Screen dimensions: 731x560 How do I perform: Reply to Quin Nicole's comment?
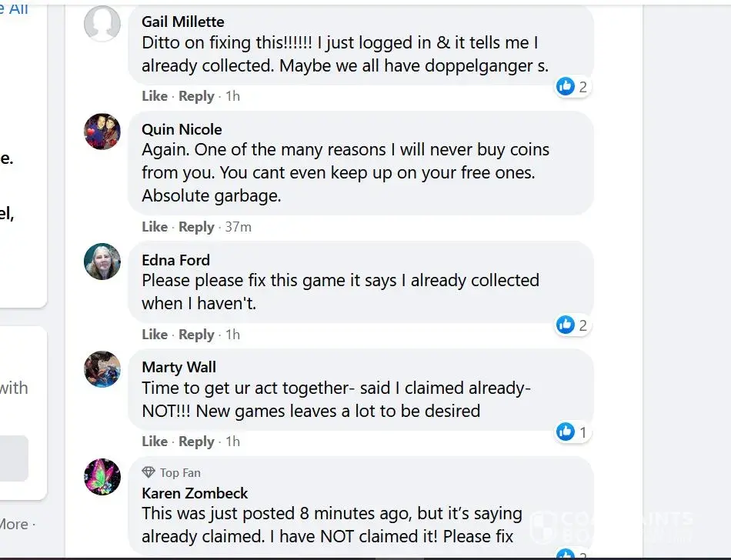[x=196, y=227]
